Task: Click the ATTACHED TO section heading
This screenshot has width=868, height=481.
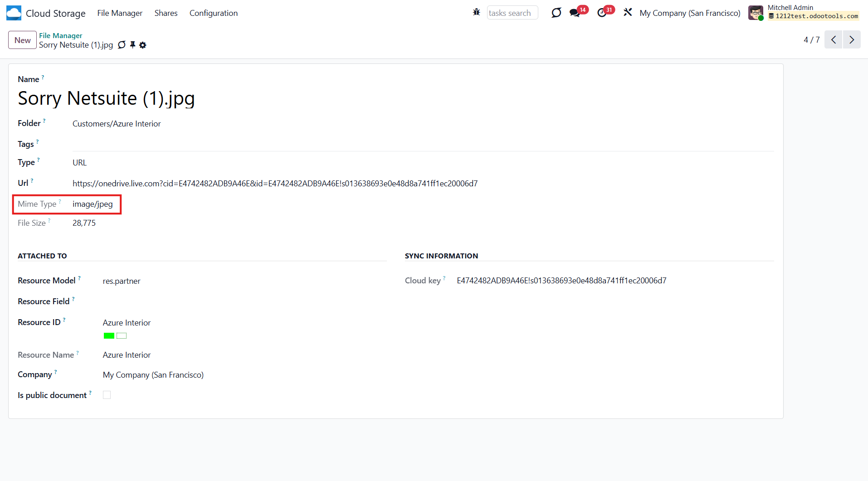Action: pos(42,256)
